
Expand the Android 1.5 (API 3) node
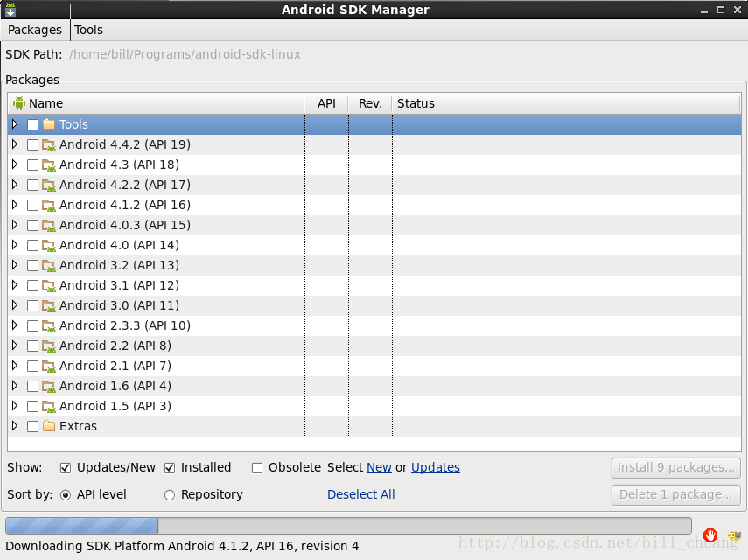click(x=15, y=405)
